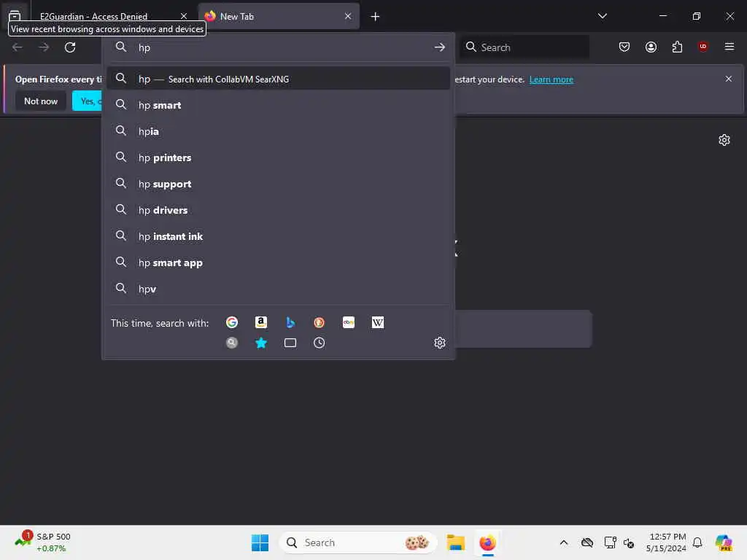Open a new tab with plus button

[375, 17]
